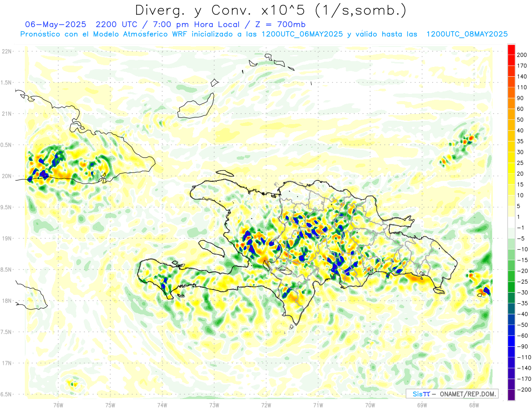Click the '6.5N' latitude label
532x411 pixels.
click(x=7, y=394)
